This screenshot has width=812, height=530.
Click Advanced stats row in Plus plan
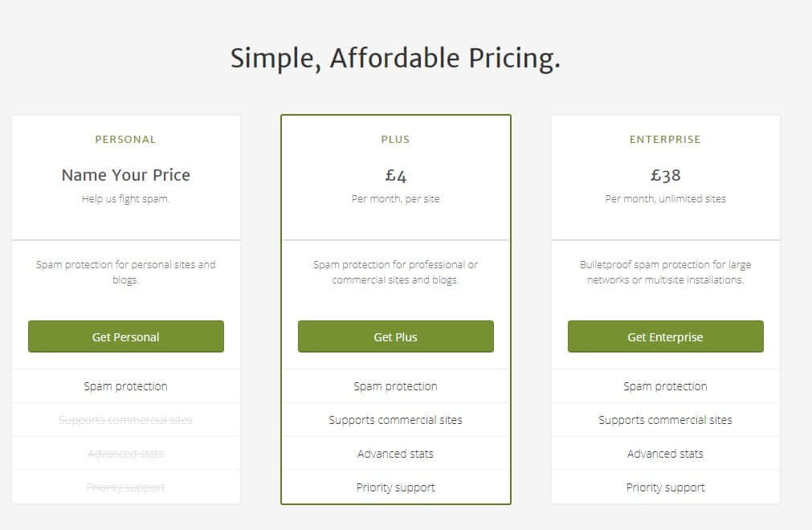click(x=396, y=454)
